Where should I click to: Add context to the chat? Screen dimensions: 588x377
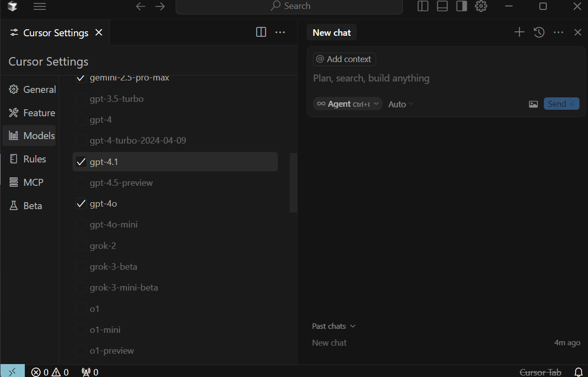pos(344,59)
